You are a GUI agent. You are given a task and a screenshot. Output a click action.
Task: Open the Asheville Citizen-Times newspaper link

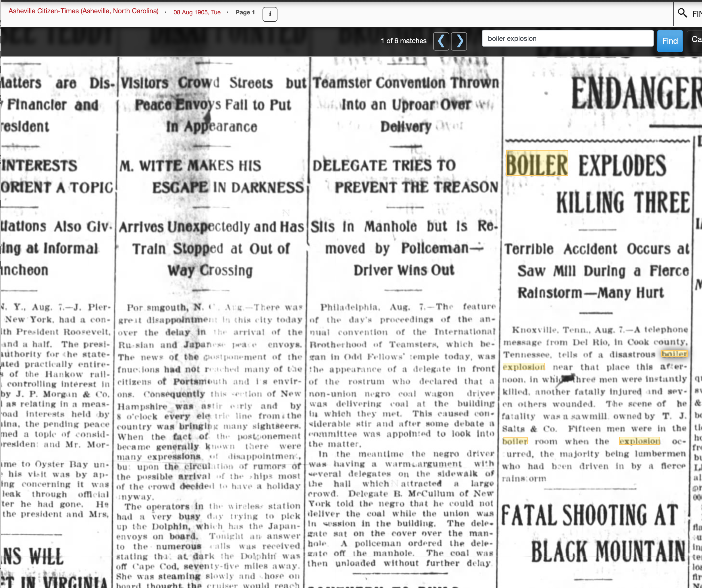[x=84, y=11]
